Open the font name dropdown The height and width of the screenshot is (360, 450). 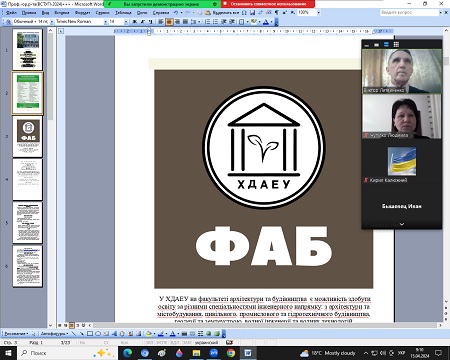pyautogui.click(x=106, y=22)
